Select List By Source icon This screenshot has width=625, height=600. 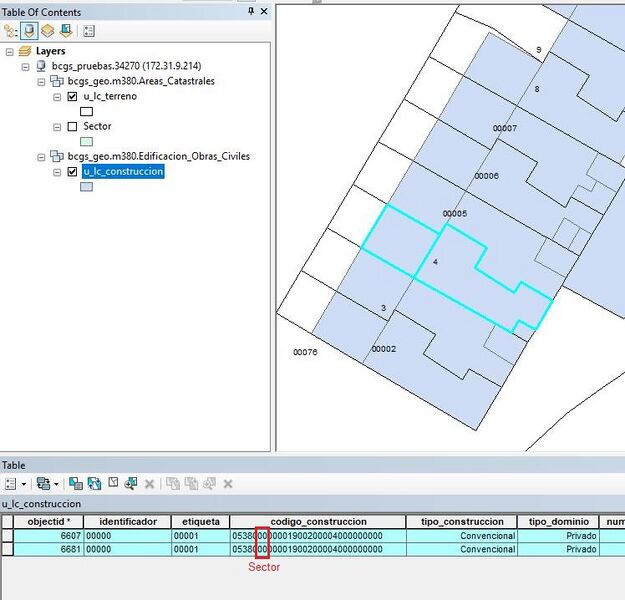pos(29,31)
